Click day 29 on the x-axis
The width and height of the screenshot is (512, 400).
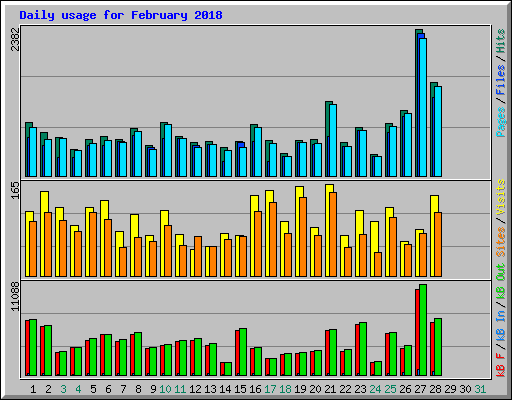(450, 389)
